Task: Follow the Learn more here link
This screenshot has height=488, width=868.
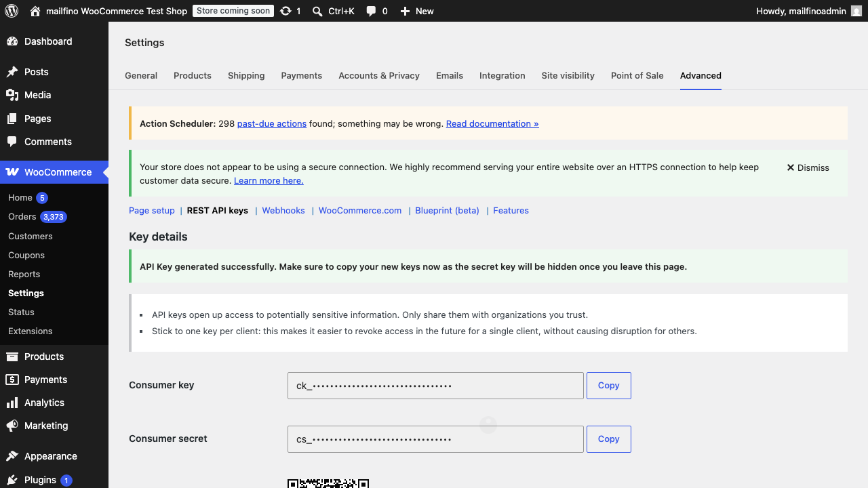Action: point(269,180)
